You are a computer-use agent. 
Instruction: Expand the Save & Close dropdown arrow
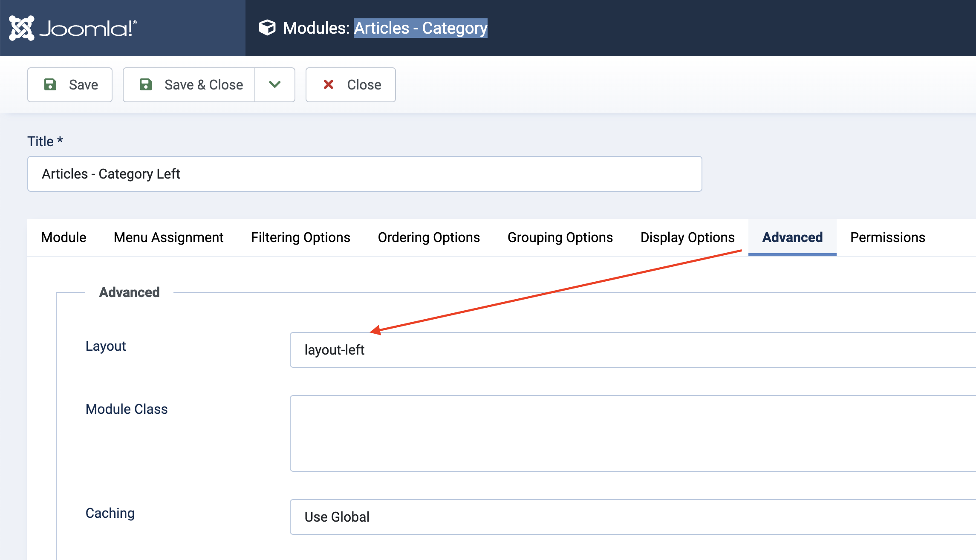[x=275, y=84]
